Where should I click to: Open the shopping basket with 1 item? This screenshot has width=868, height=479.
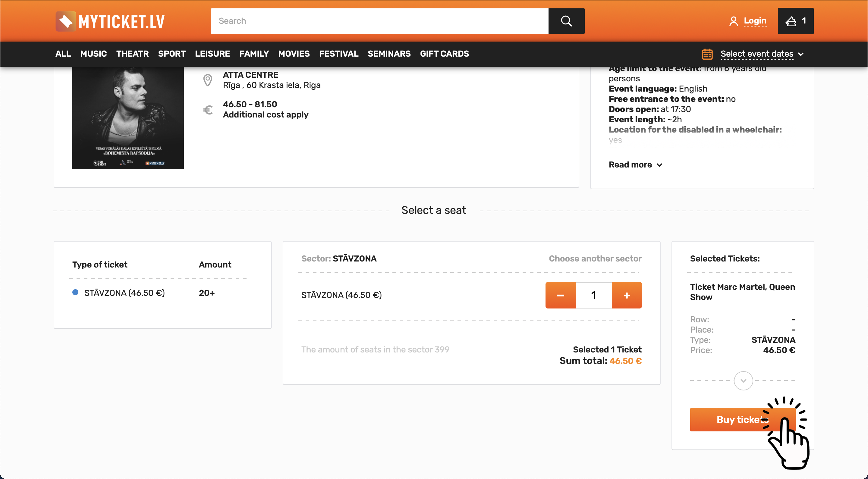coord(795,21)
